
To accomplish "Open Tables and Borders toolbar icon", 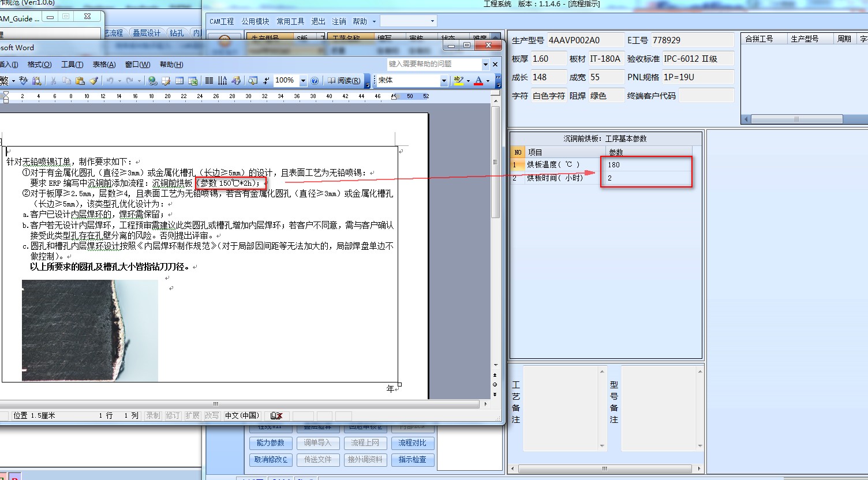I will (x=166, y=81).
